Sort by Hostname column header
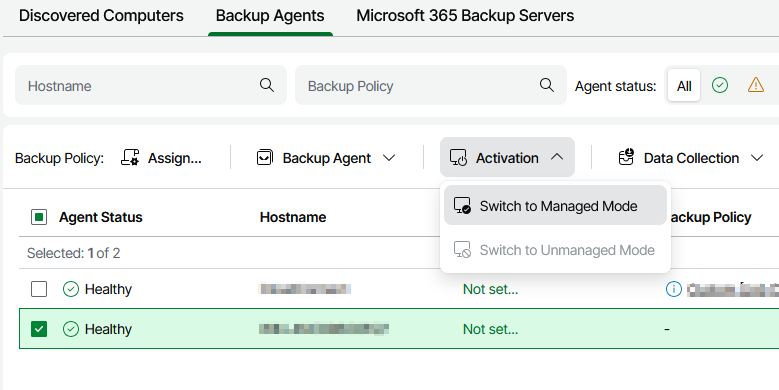 (293, 217)
